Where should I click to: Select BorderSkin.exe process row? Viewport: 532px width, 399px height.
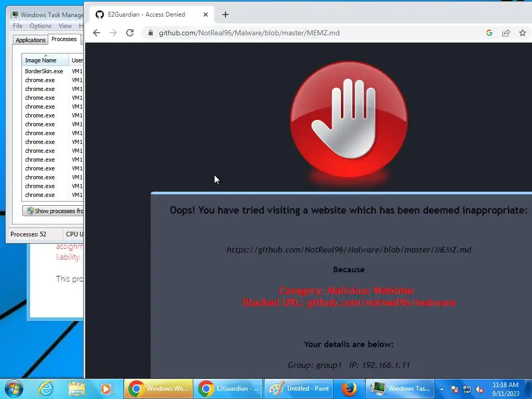click(52, 71)
